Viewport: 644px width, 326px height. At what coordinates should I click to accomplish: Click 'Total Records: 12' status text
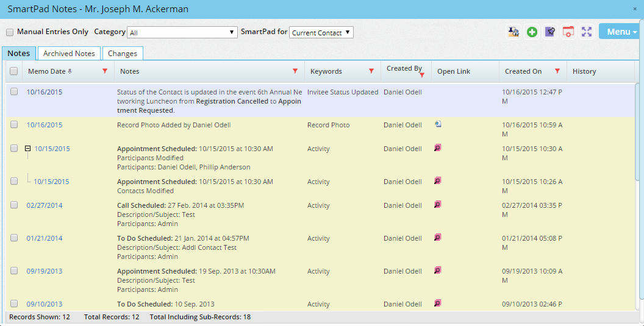click(x=112, y=317)
